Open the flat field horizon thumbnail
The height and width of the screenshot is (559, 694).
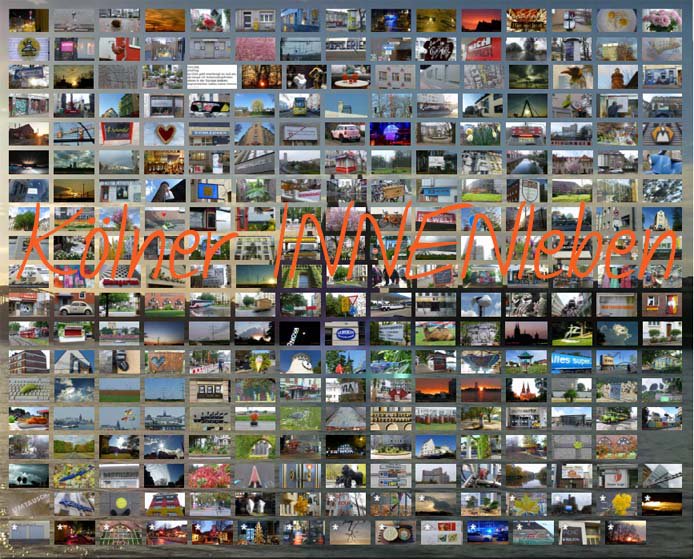coord(120,390)
